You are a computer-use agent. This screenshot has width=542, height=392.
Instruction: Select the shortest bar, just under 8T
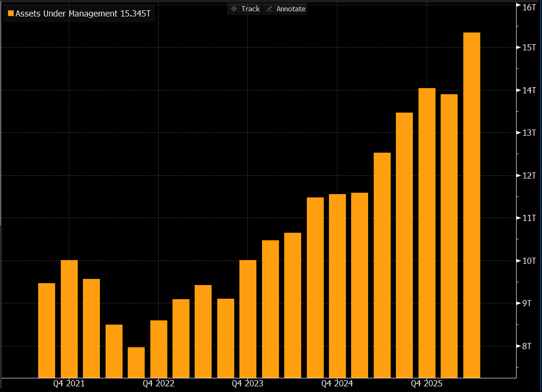(136, 362)
